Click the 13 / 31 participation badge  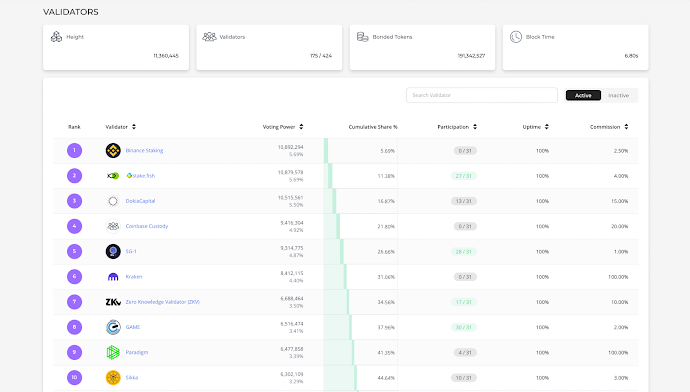tap(464, 201)
